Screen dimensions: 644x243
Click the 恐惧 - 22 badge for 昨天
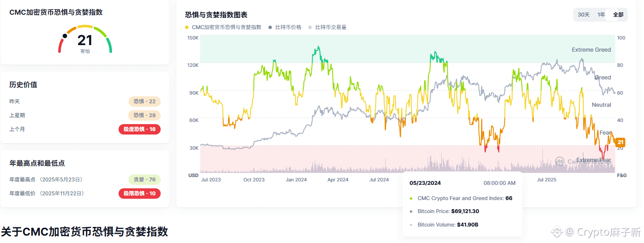pos(145,102)
